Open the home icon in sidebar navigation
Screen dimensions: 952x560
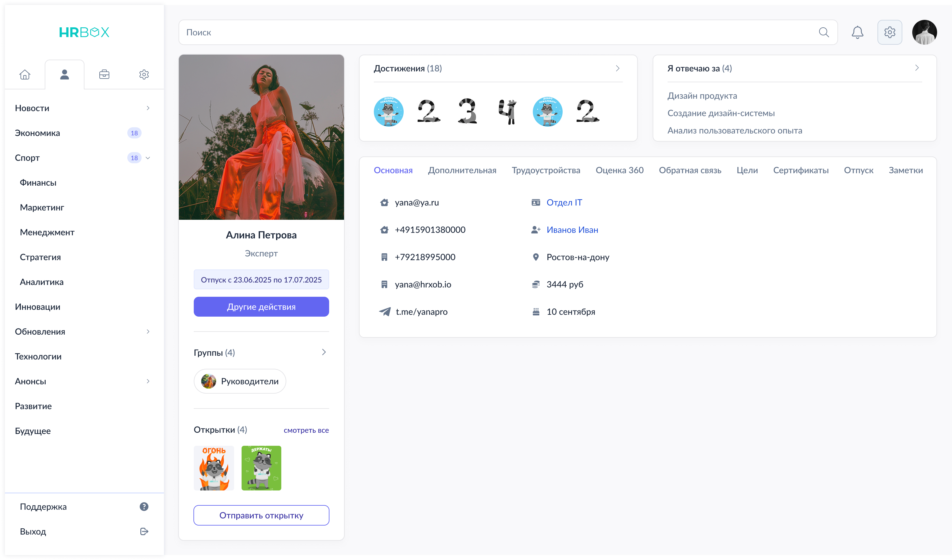pyautogui.click(x=25, y=75)
